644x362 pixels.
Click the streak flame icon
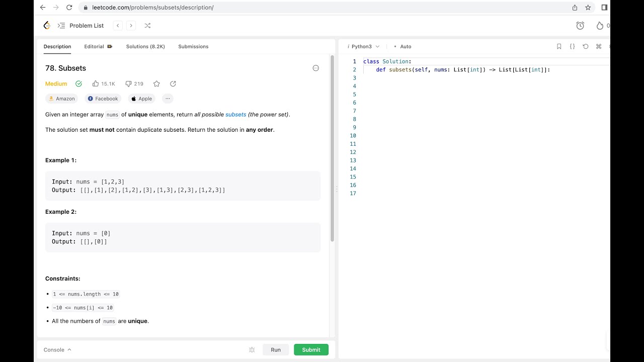599,26
